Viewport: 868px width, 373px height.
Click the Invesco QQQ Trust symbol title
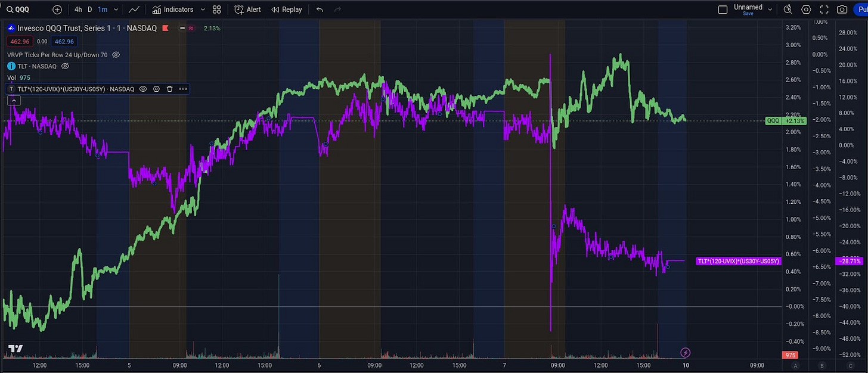coord(87,28)
